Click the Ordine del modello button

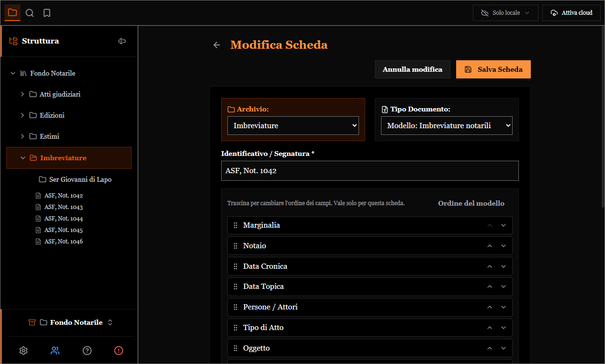(x=471, y=203)
